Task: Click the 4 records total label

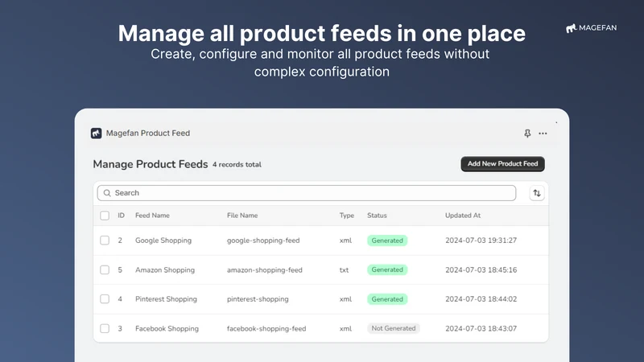Action: point(237,165)
